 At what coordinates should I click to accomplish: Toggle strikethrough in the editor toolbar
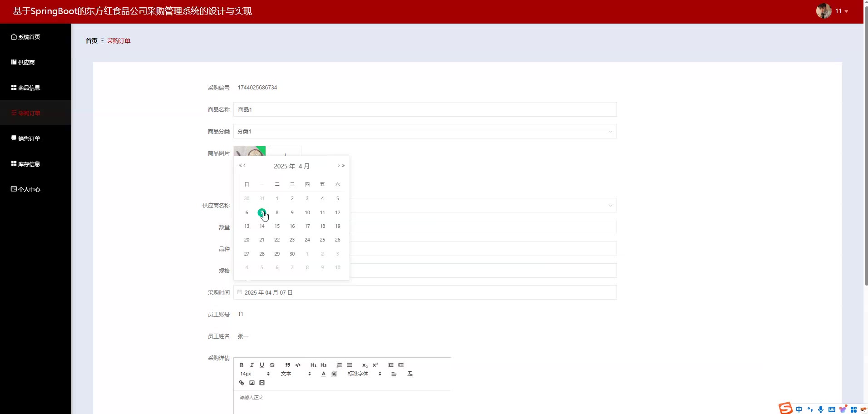(272, 365)
